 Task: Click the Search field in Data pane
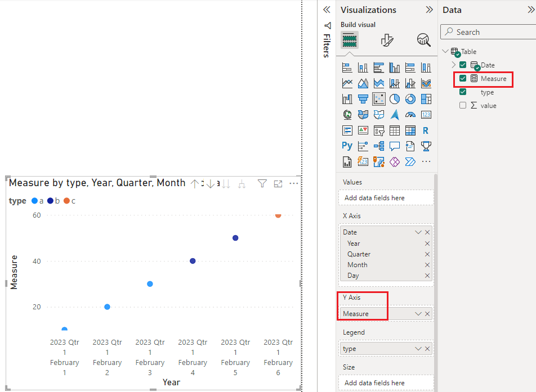(489, 31)
